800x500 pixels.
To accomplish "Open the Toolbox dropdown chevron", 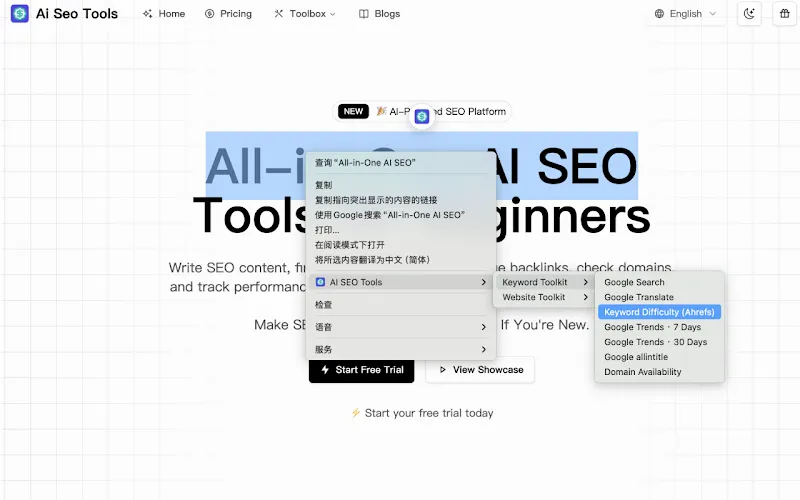I will tap(333, 14).
